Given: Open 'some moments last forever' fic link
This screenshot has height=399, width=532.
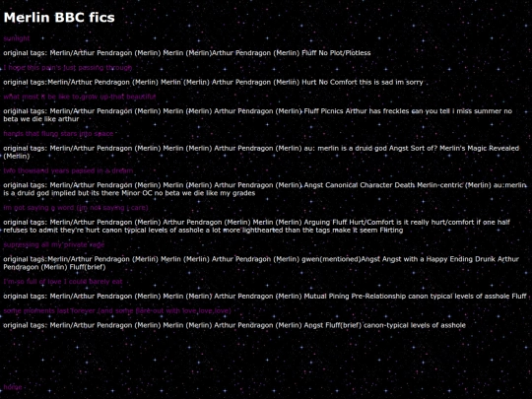Looking at the screenshot, I should click(117, 310).
